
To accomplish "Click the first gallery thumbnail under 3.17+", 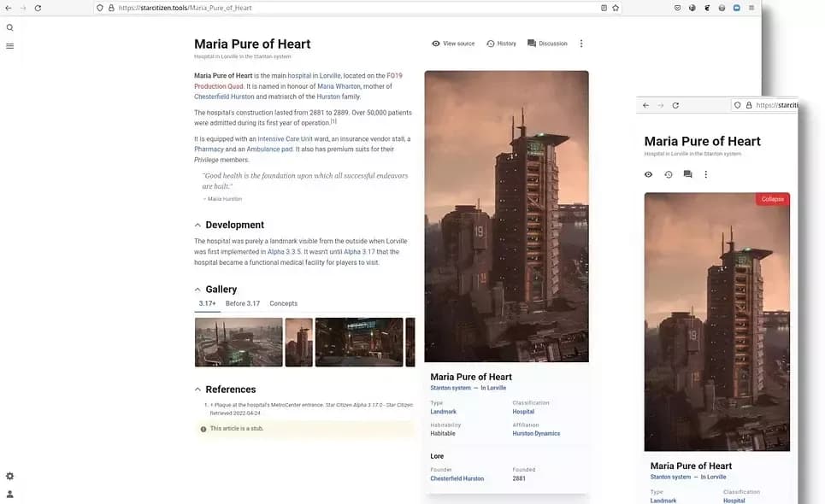I will (237, 342).
